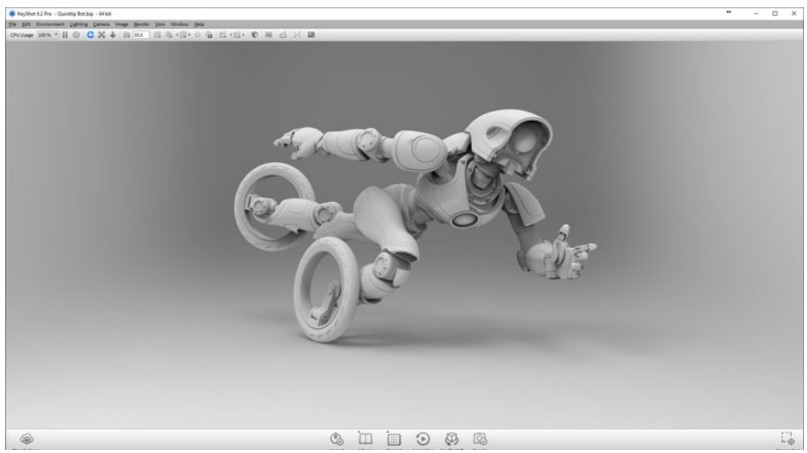Toggle Performance Mode icon in toolbar
This screenshot has height=453, width=807.
77,33
